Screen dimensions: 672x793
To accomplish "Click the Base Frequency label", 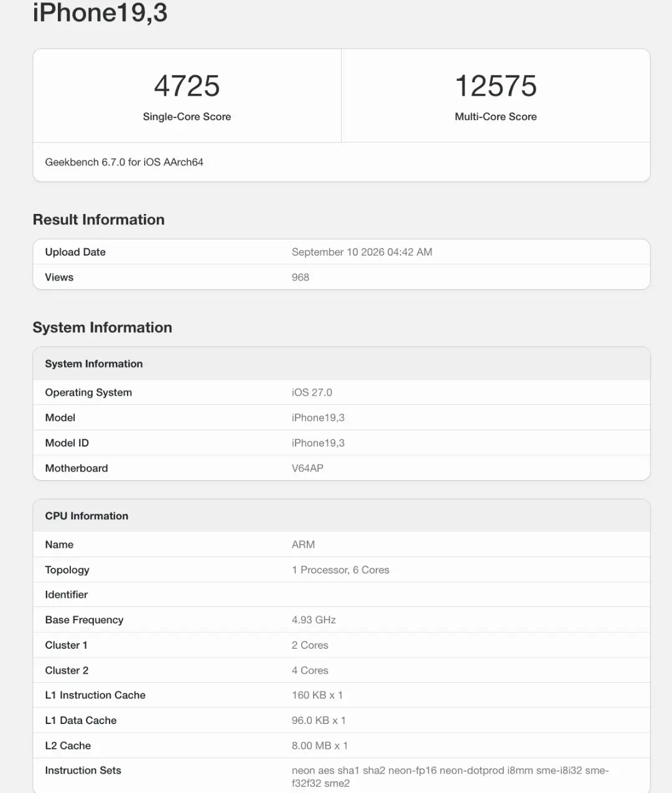I will tap(84, 620).
